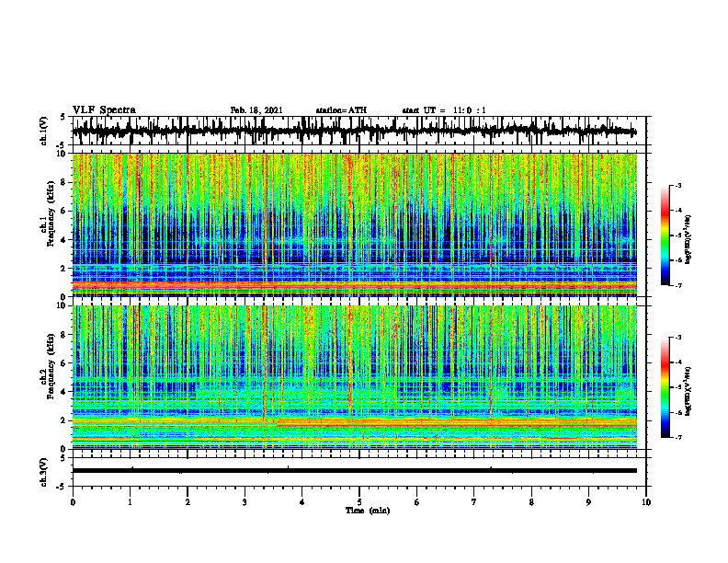Click time axis tick label "7"

pyautogui.click(x=474, y=502)
